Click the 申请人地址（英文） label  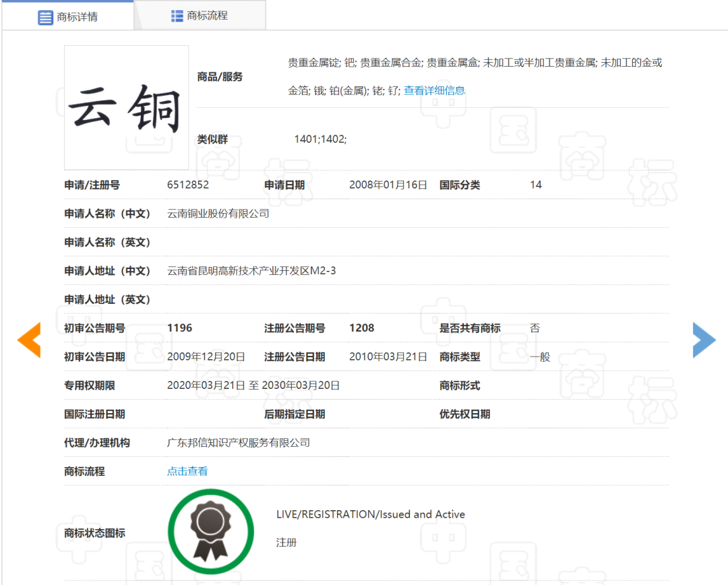click(x=107, y=300)
